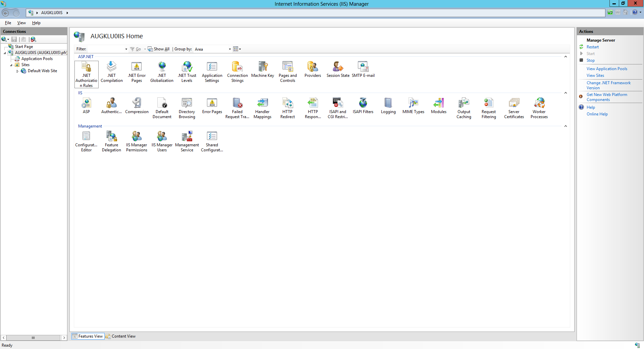The height and width of the screenshot is (349, 644).
Task: Click the View Application Pools link
Action: (606, 69)
